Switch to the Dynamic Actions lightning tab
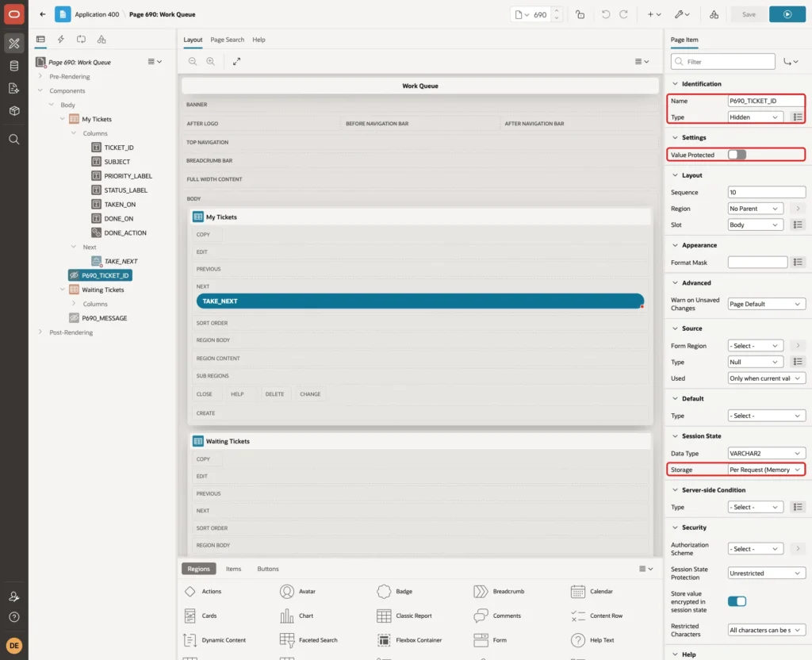Image resolution: width=812 pixels, height=660 pixels. point(60,40)
